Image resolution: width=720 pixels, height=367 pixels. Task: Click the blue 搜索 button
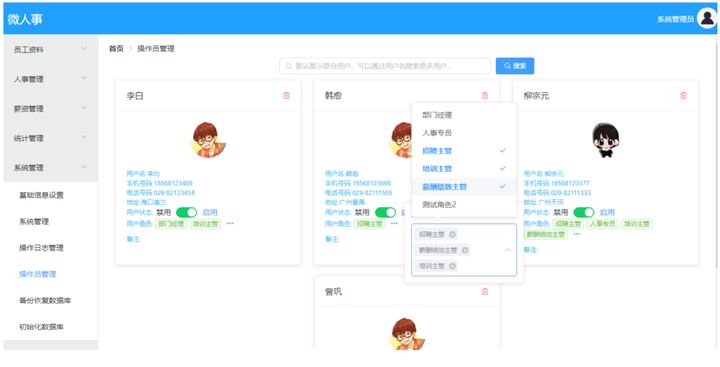515,66
